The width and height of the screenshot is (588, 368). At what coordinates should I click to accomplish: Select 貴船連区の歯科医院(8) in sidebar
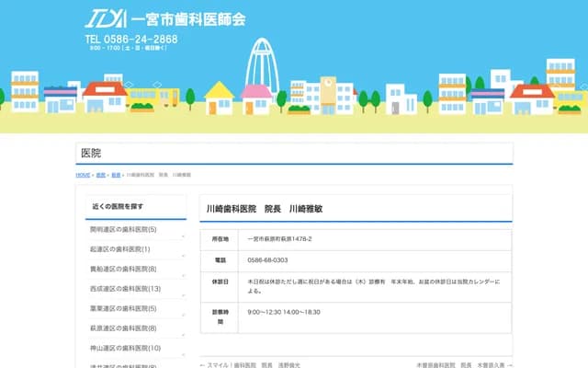click(124, 270)
